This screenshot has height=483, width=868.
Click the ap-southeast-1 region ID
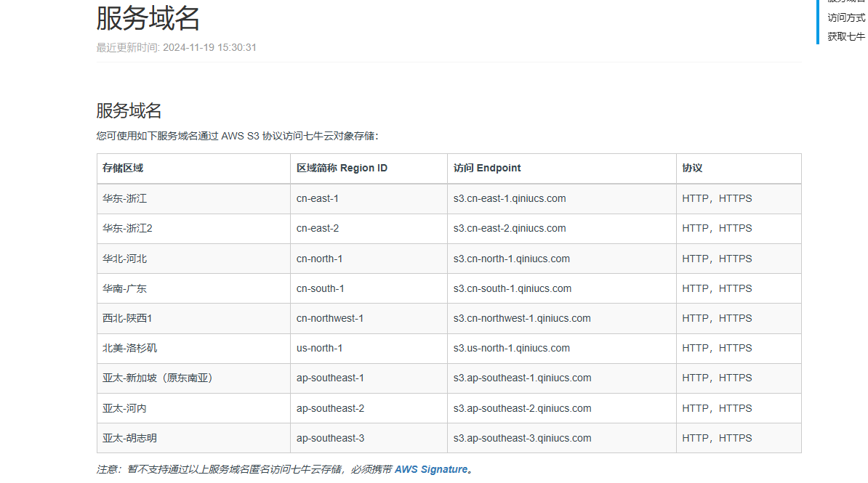tap(330, 378)
